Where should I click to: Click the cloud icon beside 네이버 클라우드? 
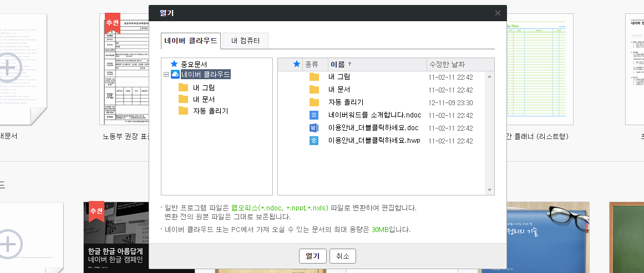tap(175, 74)
